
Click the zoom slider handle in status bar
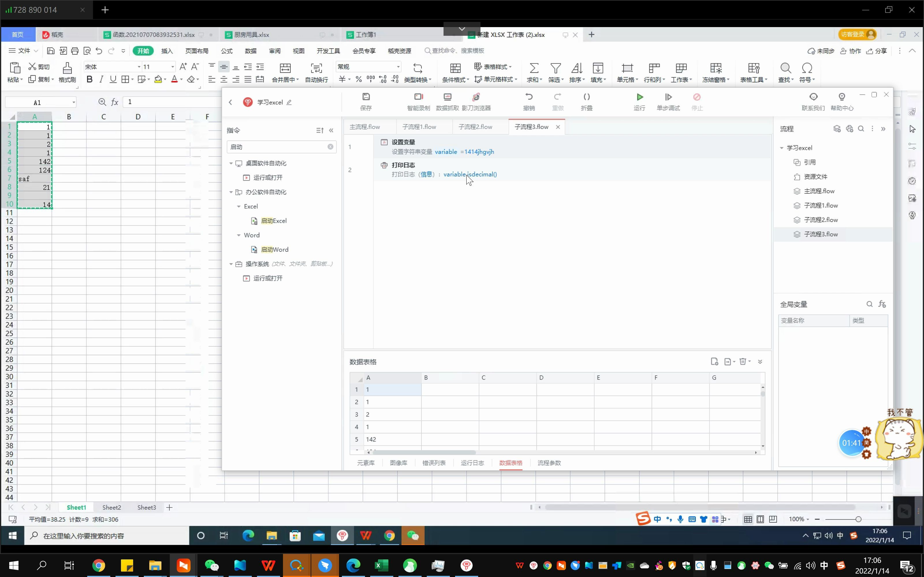pos(858,519)
